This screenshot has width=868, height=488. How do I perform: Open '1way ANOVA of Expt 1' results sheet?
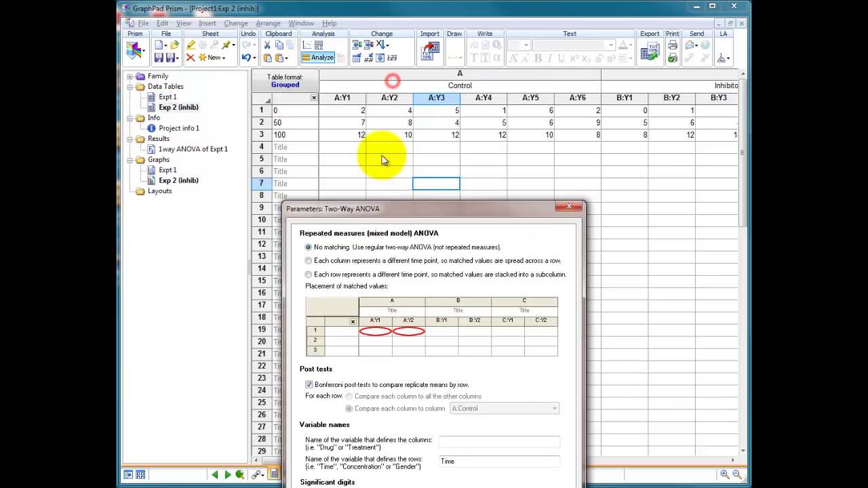(x=193, y=149)
